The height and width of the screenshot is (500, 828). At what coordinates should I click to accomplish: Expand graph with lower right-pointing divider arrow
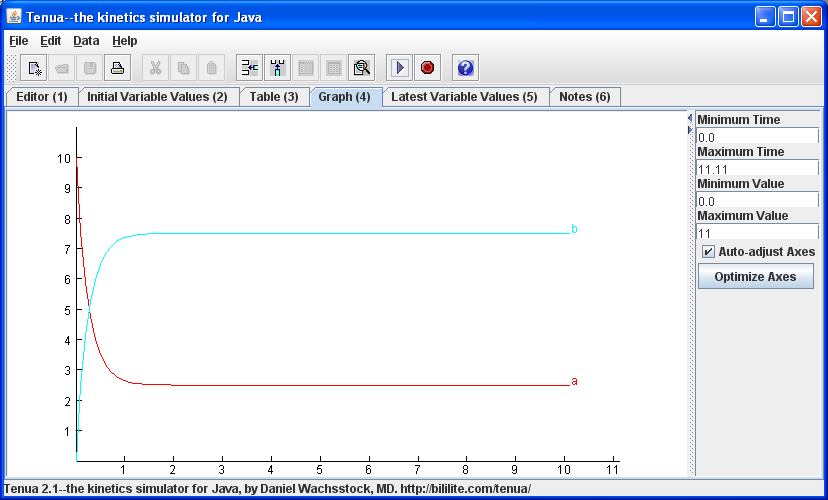click(690, 129)
